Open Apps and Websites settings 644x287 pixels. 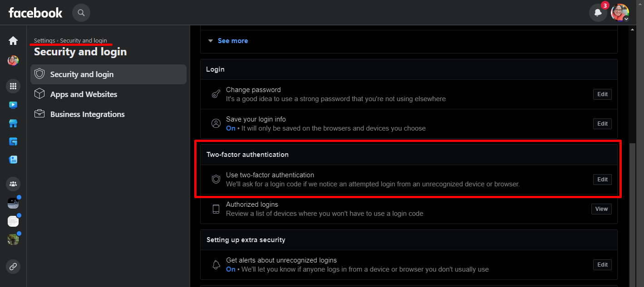tap(84, 94)
